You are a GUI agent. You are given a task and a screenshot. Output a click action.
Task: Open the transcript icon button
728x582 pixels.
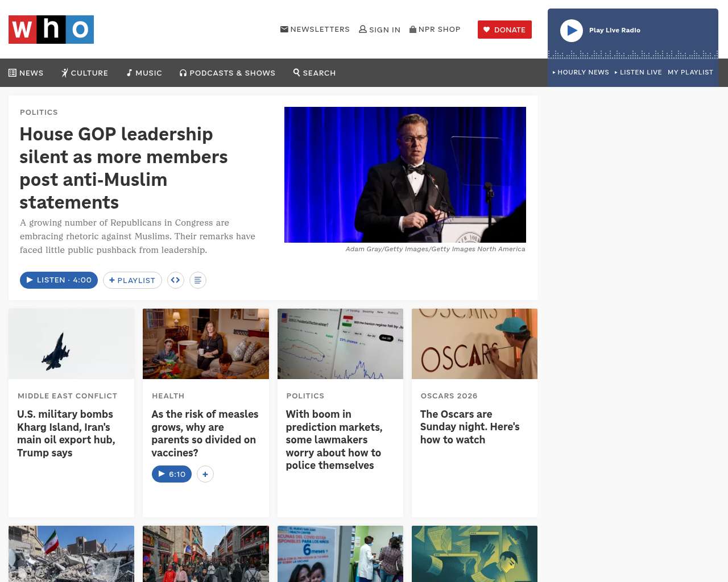pyautogui.click(x=198, y=280)
